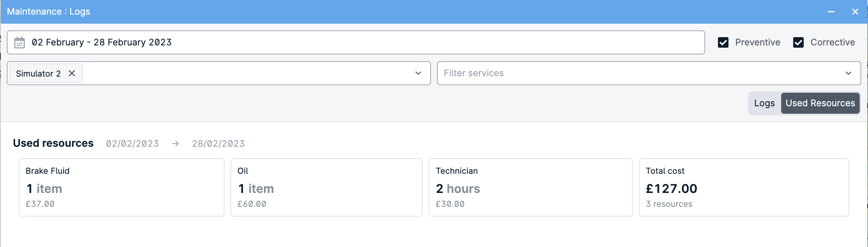Viewport: 868px width, 247px height.
Task: Open the Technician resource card
Action: (x=531, y=187)
